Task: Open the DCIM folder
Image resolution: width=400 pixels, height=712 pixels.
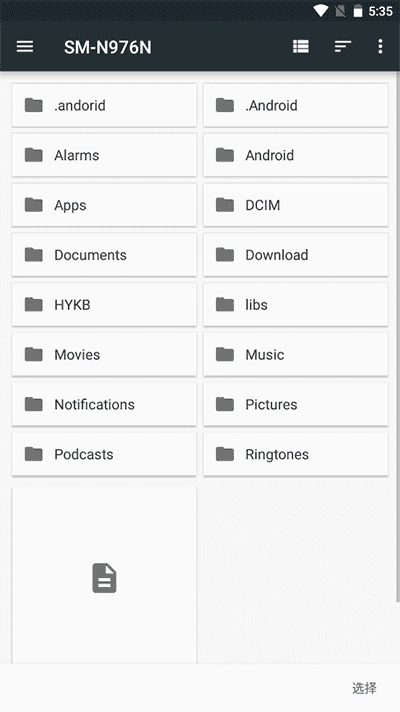Action: pyautogui.click(x=296, y=205)
